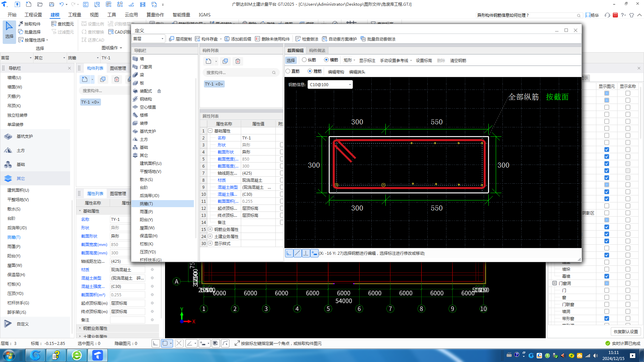Toggle 显示图元 checkbox for 门窗洞 row
Screen dimensions: 644x362
pos(607,283)
